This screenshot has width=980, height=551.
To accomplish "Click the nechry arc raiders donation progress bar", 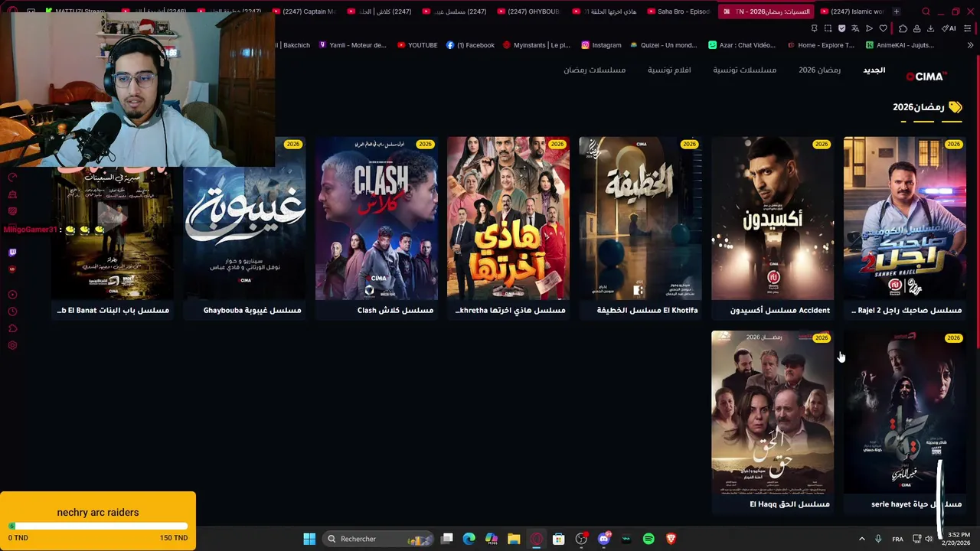I will click(98, 526).
